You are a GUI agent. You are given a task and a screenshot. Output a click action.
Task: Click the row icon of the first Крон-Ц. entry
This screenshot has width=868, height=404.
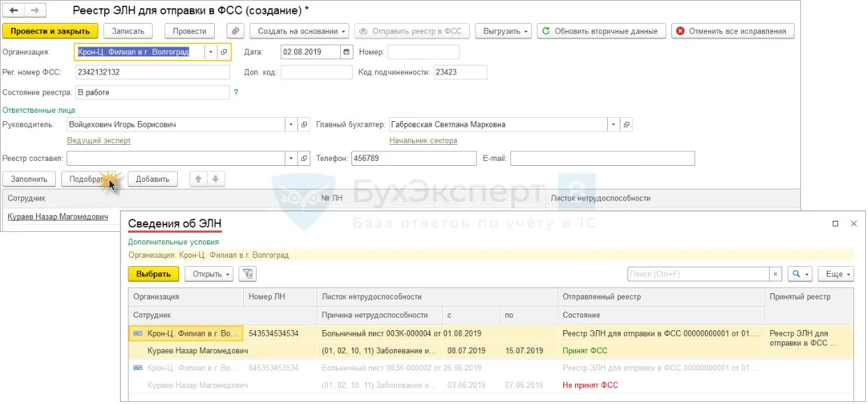(x=138, y=334)
